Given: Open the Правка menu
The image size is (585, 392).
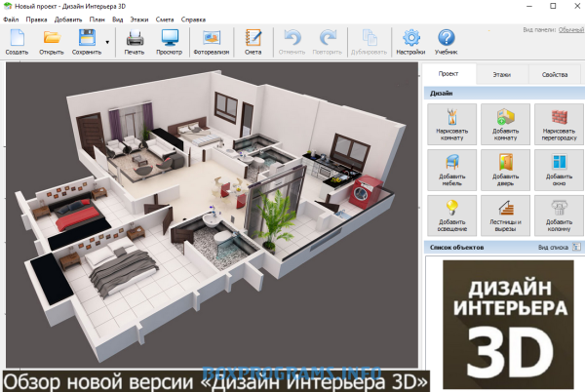Looking at the screenshot, I should (36, 20).
